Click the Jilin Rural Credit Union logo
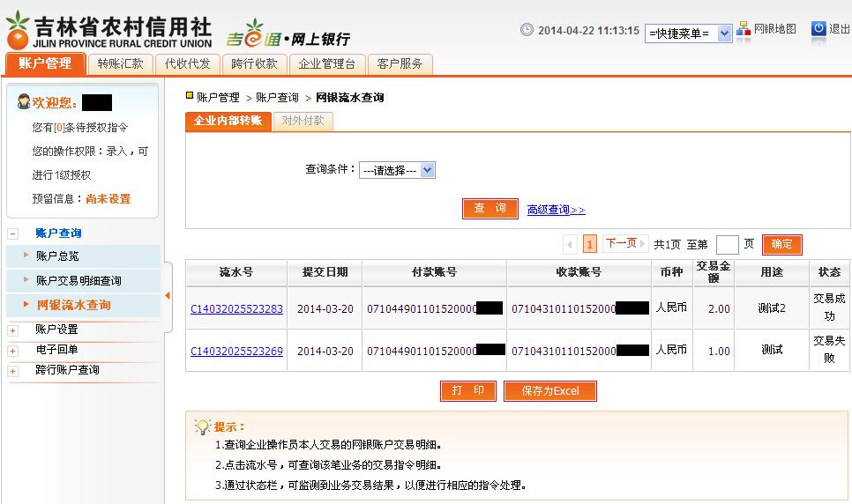This screenshot has width=852, height=504. 108,31
